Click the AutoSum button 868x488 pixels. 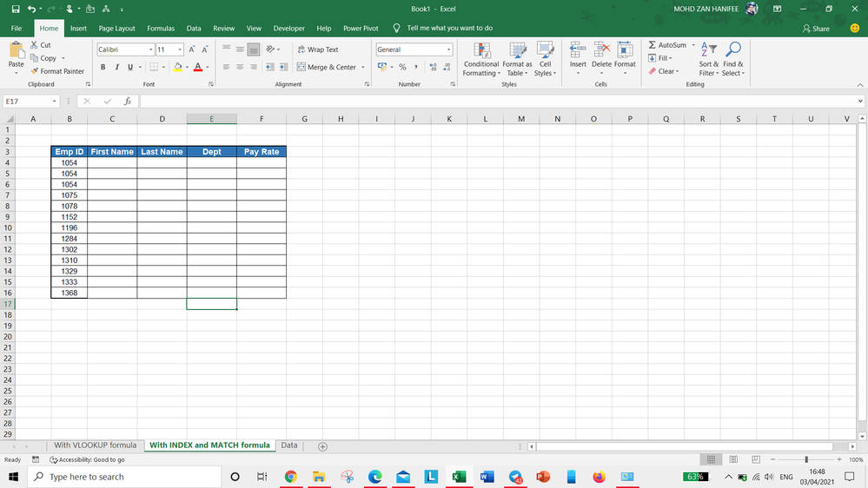(667, 45)
